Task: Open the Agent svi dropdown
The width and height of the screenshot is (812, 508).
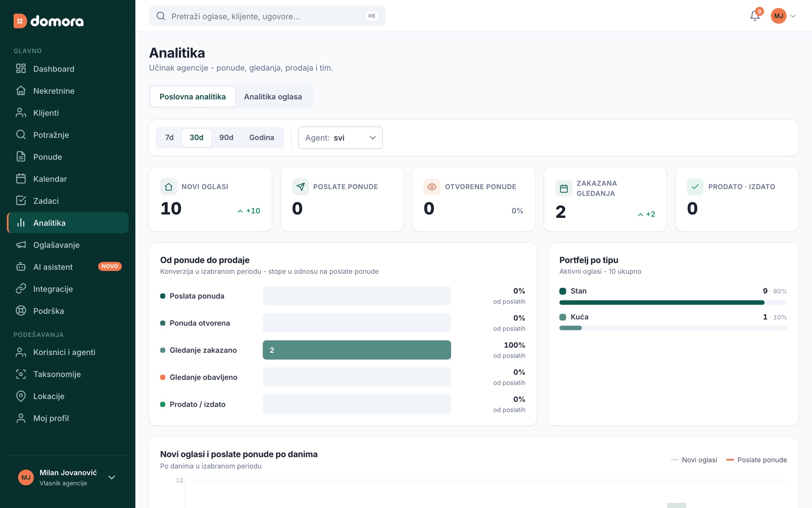Action: tap(340, 138)
